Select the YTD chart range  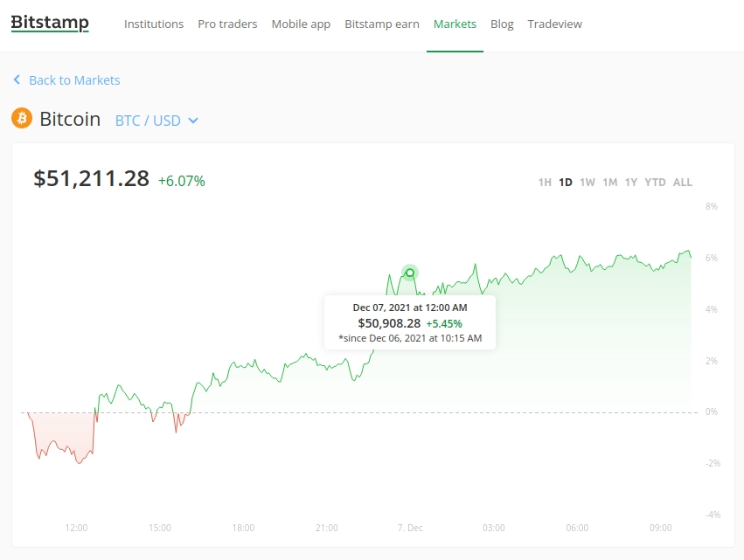coord(655,182)
